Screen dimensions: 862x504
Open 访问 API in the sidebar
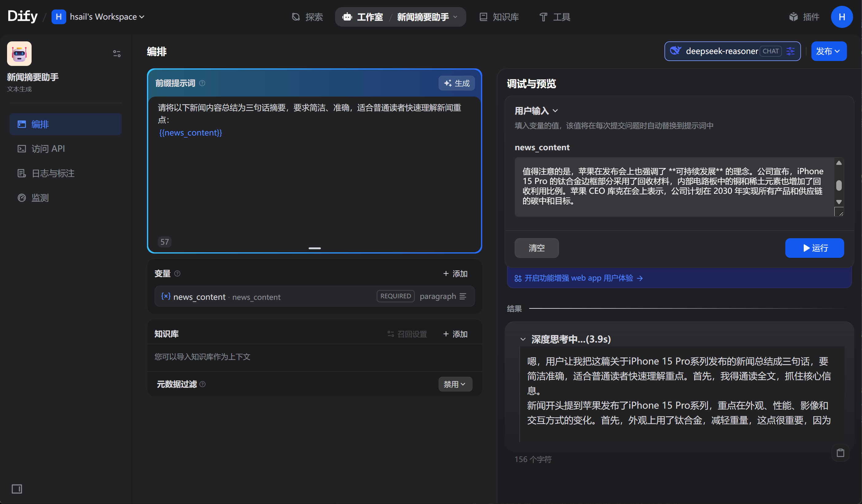click(65, 149)
